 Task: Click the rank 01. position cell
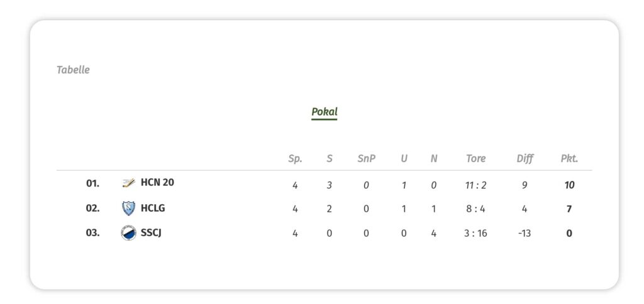click(x=92, y=183)
